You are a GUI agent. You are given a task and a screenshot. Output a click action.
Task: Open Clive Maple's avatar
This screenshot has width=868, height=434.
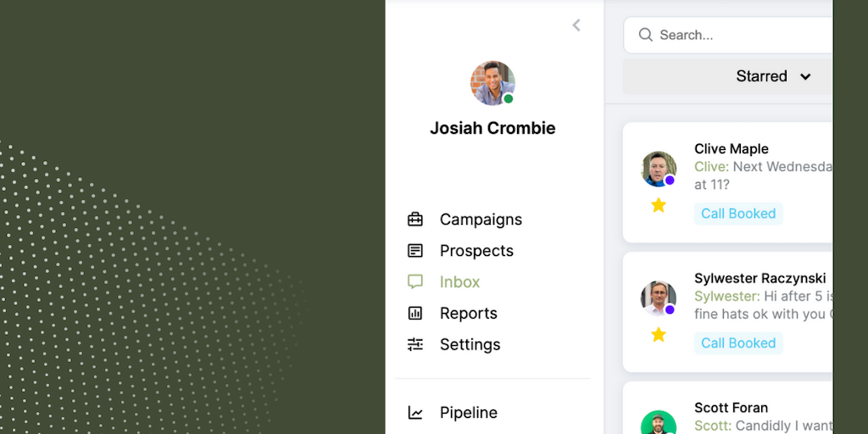tap(658, 169)
